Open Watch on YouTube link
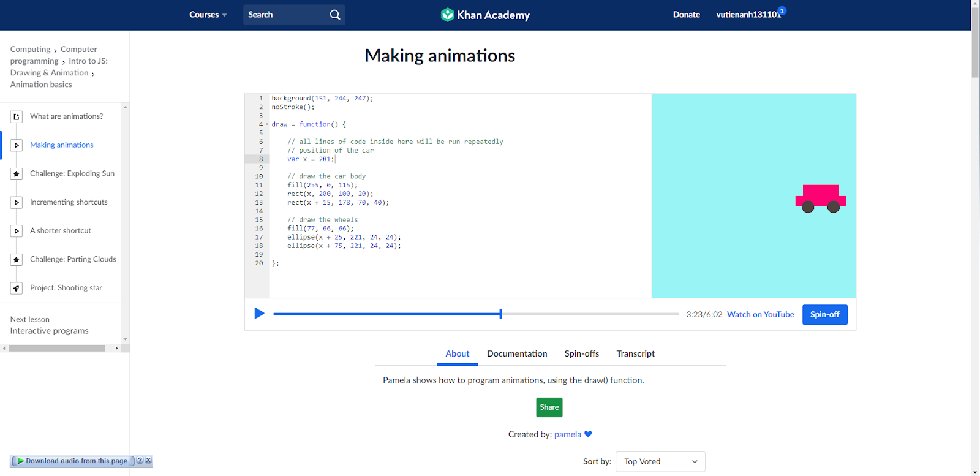This screenshot has height=476, width=980. pyautogui.click(x=760, y=314)
